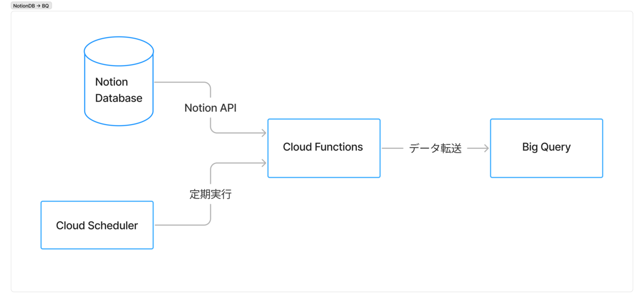
Task: Click the arrowhead entering Cloud Functions from Notion API
Action: (x=264, y=133)
